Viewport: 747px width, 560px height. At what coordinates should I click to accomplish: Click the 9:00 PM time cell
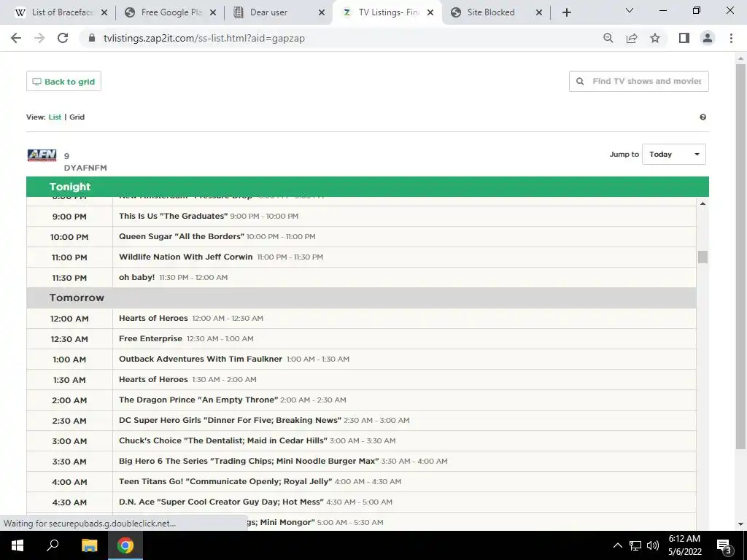pos(69,217)
